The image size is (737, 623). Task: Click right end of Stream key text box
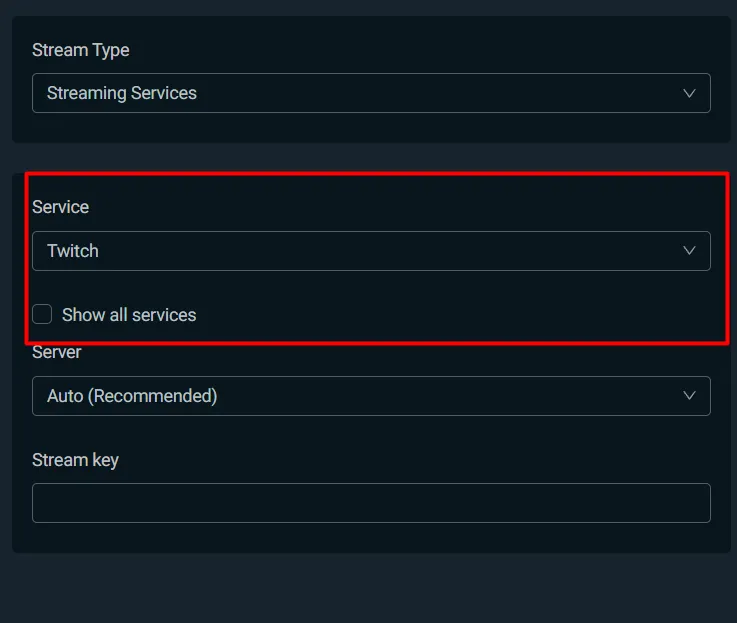(x=695, y=503)
